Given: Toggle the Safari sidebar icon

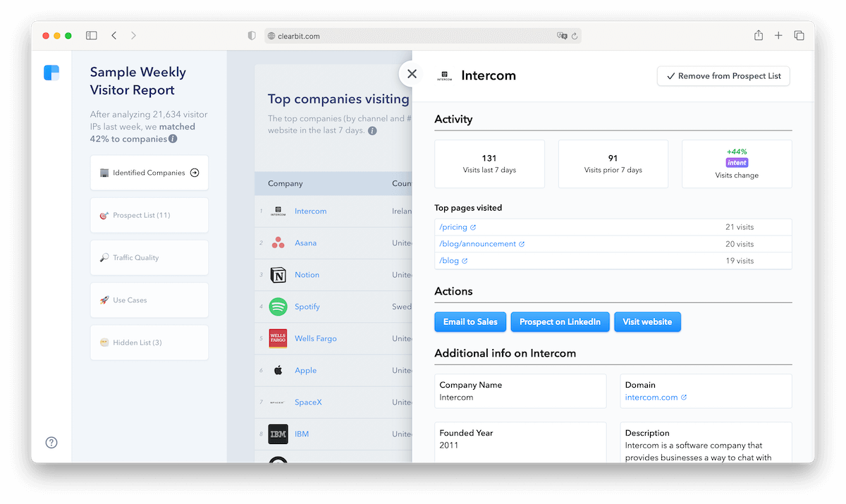Looking at the screenshot, I should 92,35.
